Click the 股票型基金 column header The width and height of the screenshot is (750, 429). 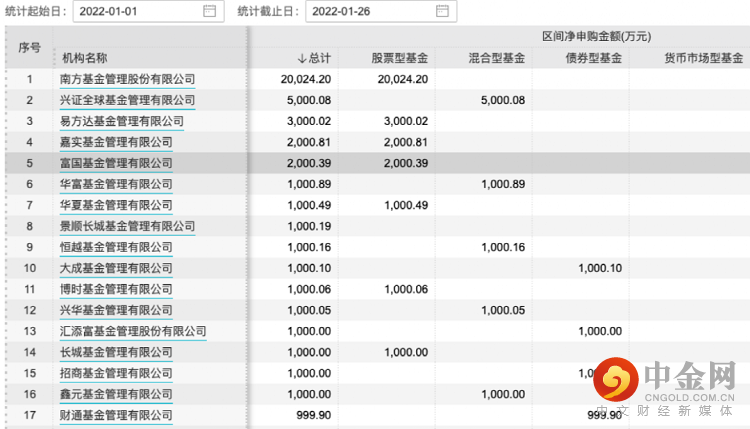(x=399, y=58)
